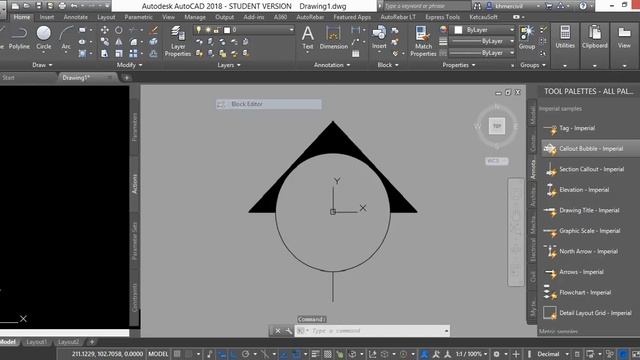Viewport: 640px width, 360px height.
Task: Select the Text annotation tool
Action: [x=308, y=38]
